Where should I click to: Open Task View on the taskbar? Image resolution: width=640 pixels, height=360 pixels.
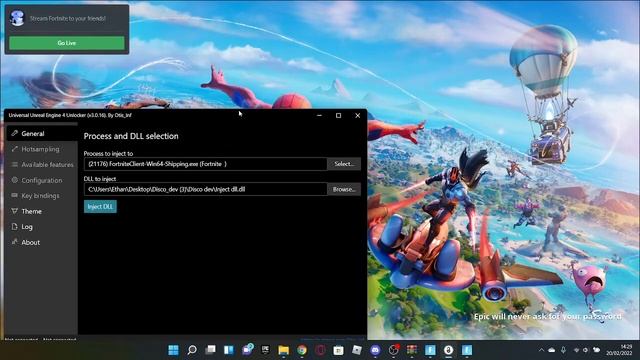click(x=210, y=350)
